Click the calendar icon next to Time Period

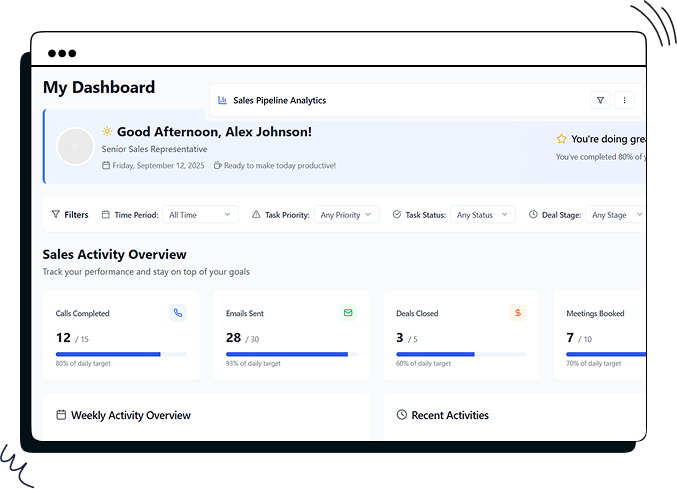pos(105,214)
